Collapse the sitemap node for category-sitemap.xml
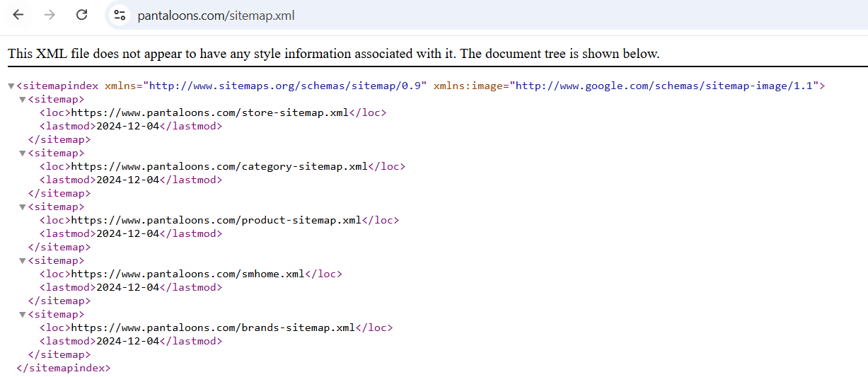 coord(23,153)
